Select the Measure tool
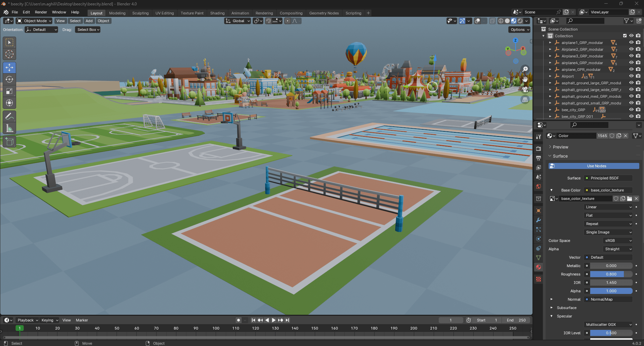The image size is (644, 346). [9, 128]
